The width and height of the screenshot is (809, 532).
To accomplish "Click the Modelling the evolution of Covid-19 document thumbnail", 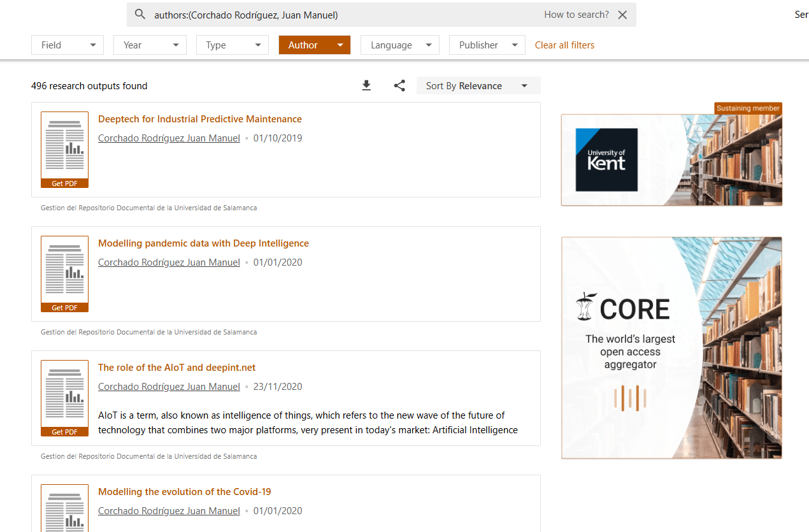I will 64,508.
